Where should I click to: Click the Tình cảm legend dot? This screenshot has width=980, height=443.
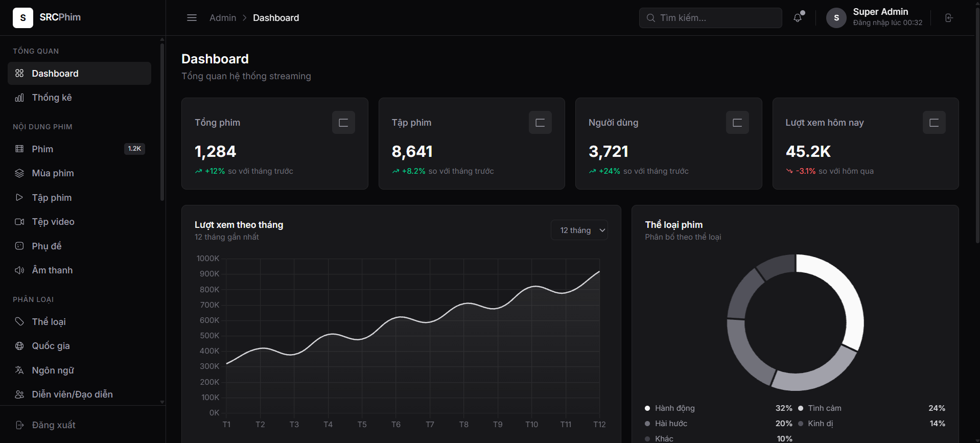click(x=801, y=408)
